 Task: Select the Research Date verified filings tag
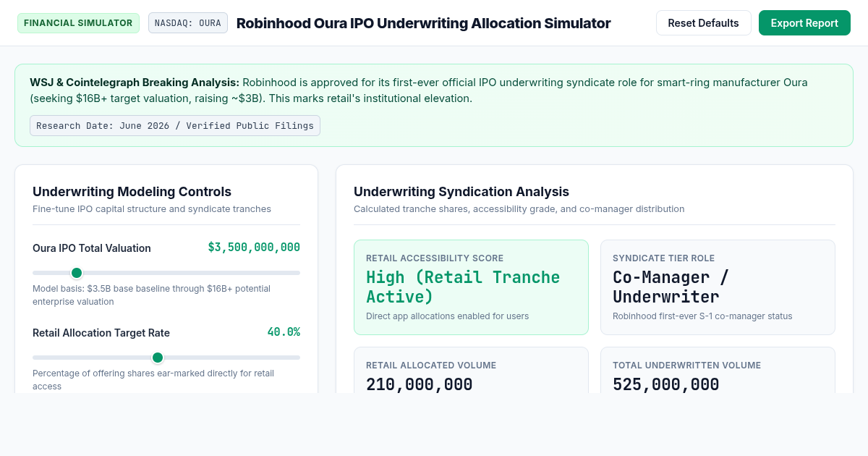(175, 126)
